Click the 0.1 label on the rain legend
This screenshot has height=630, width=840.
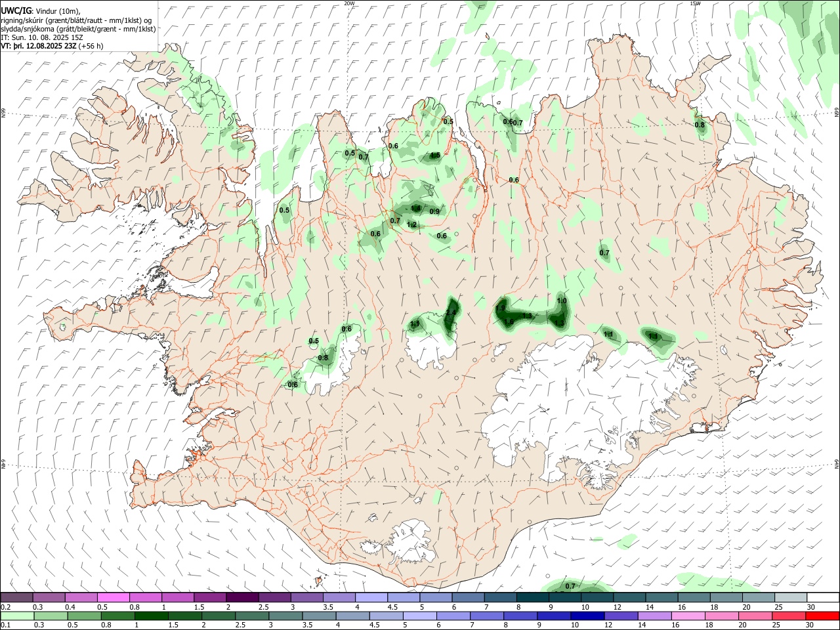5,625
